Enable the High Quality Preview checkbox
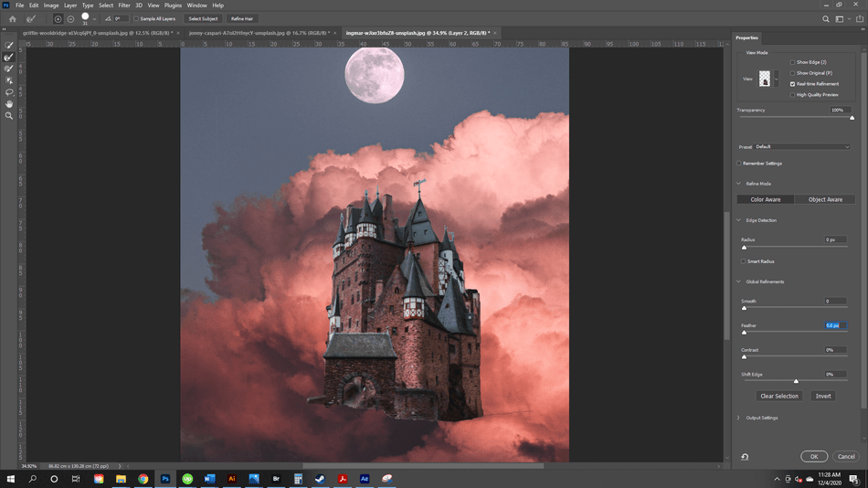Screen dimensions: 868x488 coord(792,95)
